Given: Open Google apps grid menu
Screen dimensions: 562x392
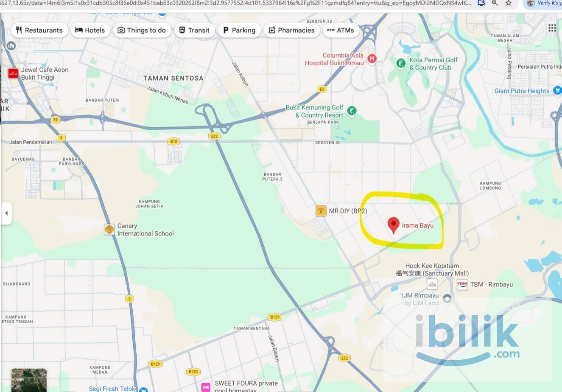Looking at the screenshot, I should click(552, 28).
